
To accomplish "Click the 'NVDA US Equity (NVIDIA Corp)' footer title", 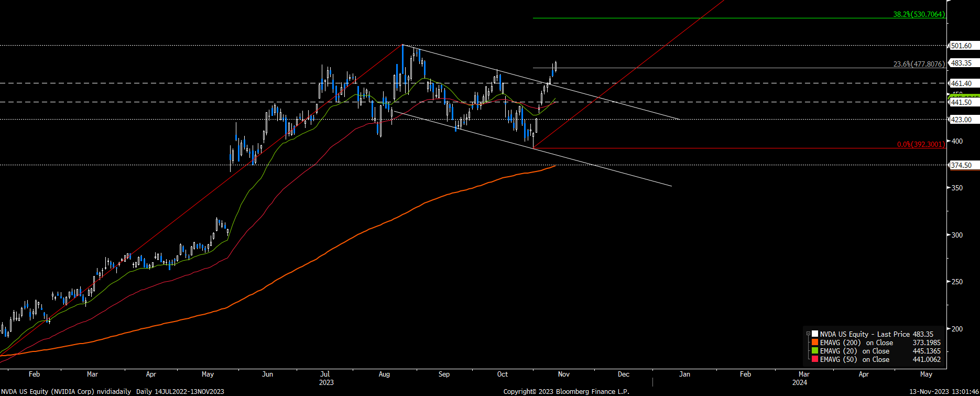I will pos(48,391).
